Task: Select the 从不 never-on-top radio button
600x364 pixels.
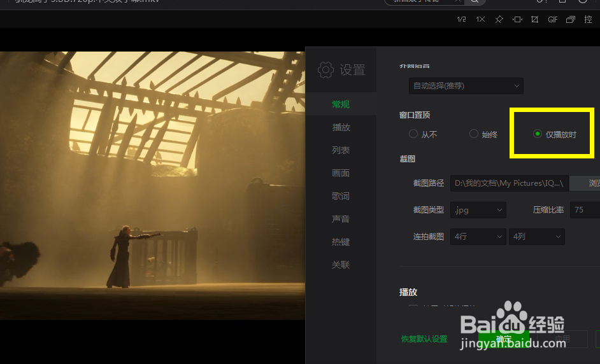Action: coord(413,134)
